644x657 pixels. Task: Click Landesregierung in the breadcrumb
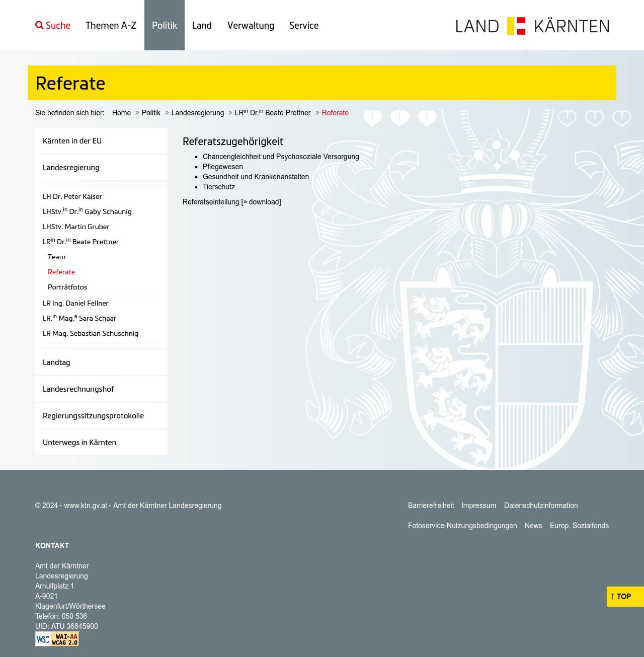(x=197, y=113)
